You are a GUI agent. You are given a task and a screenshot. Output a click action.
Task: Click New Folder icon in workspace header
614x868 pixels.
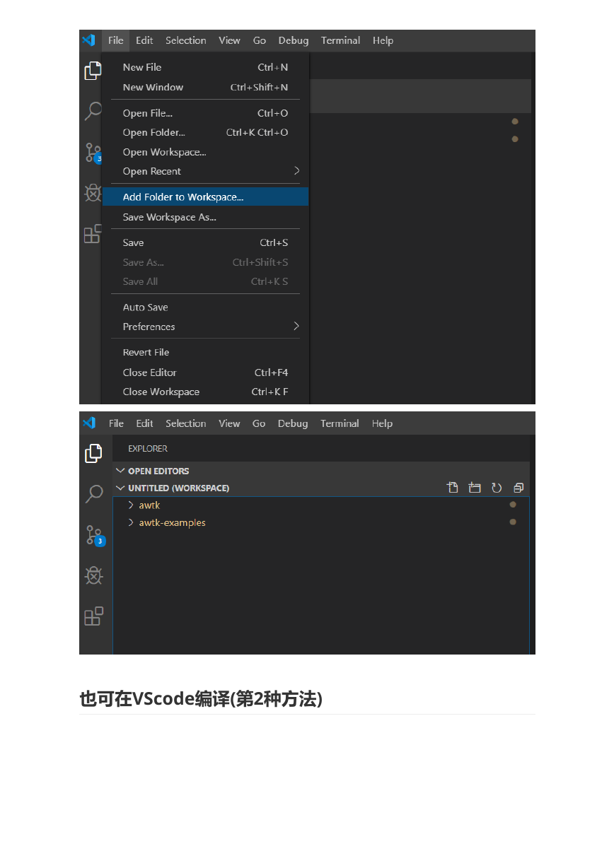pos(475,488)
